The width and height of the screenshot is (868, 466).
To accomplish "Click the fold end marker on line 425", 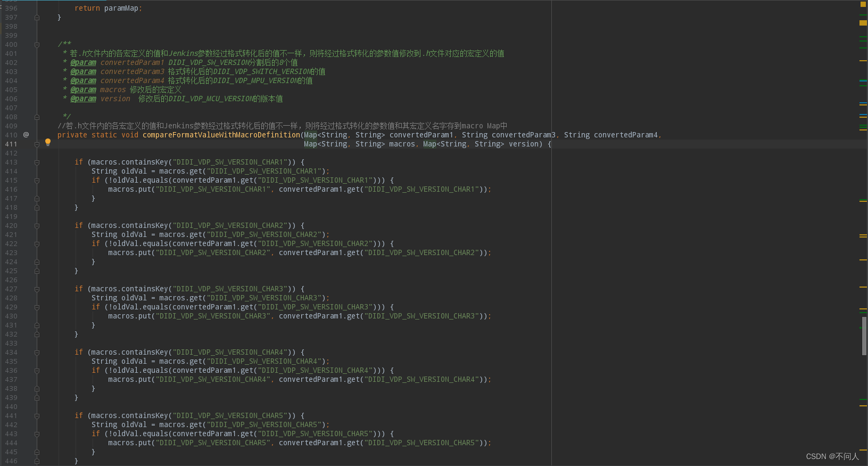I will click(x=37, y=271).
